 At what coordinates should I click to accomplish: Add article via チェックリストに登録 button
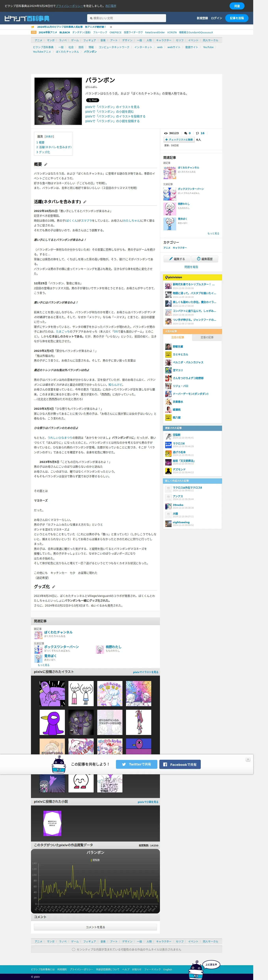tap(179, 140)
